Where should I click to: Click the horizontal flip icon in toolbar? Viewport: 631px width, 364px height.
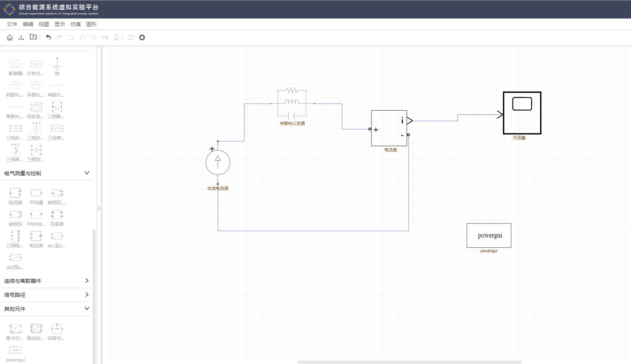(105, 37)
